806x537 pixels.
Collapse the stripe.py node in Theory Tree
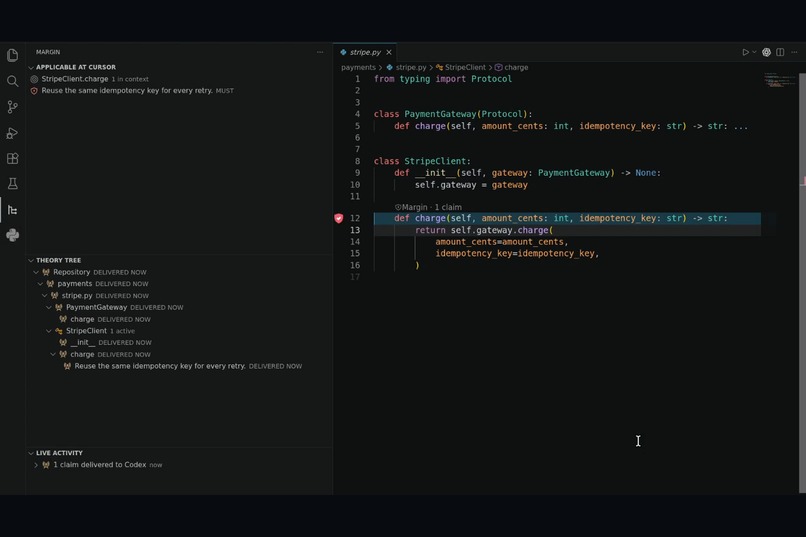click(44, 296)
